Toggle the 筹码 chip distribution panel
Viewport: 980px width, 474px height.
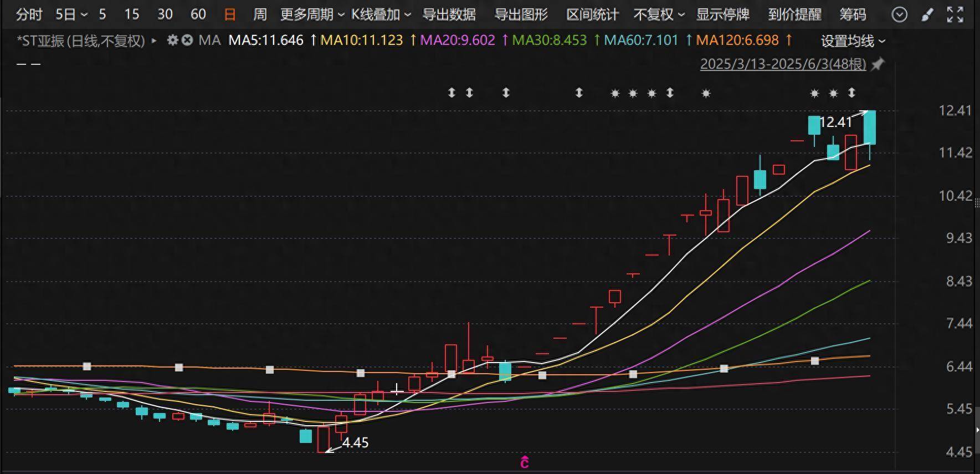[x=853, y=14]
